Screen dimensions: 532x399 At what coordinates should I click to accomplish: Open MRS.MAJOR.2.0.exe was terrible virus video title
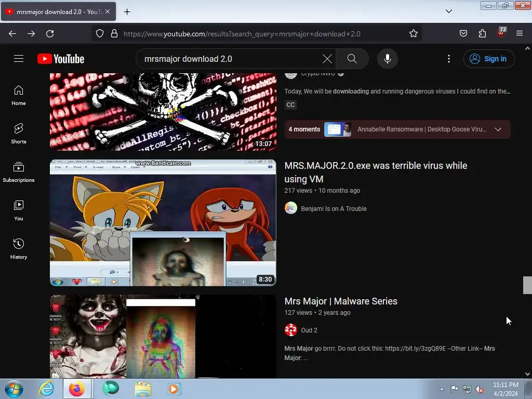point(376,172)
